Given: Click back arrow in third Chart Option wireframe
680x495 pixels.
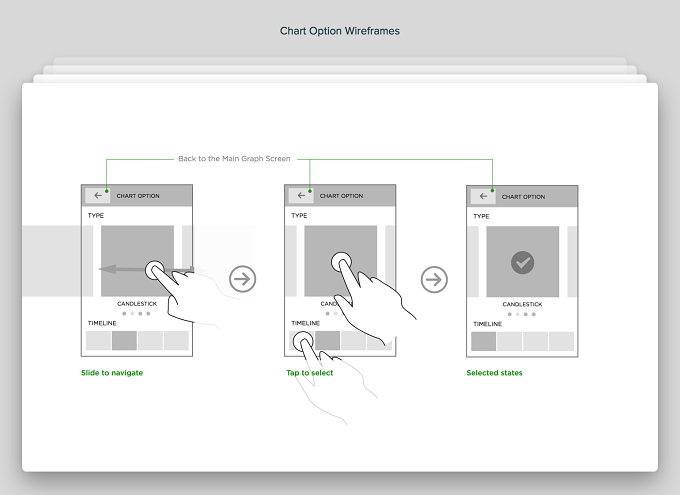Looking at the screenshot, I should pos(483,197).
